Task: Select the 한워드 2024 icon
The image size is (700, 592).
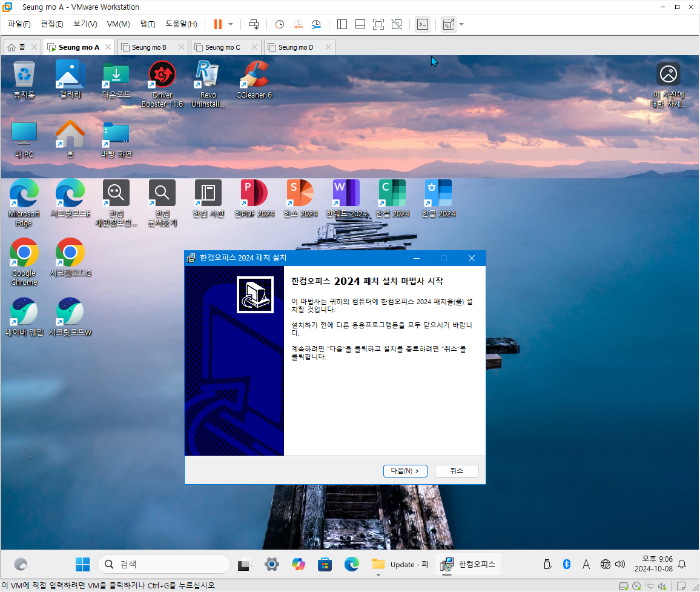Action: click(x=346, y=199)
